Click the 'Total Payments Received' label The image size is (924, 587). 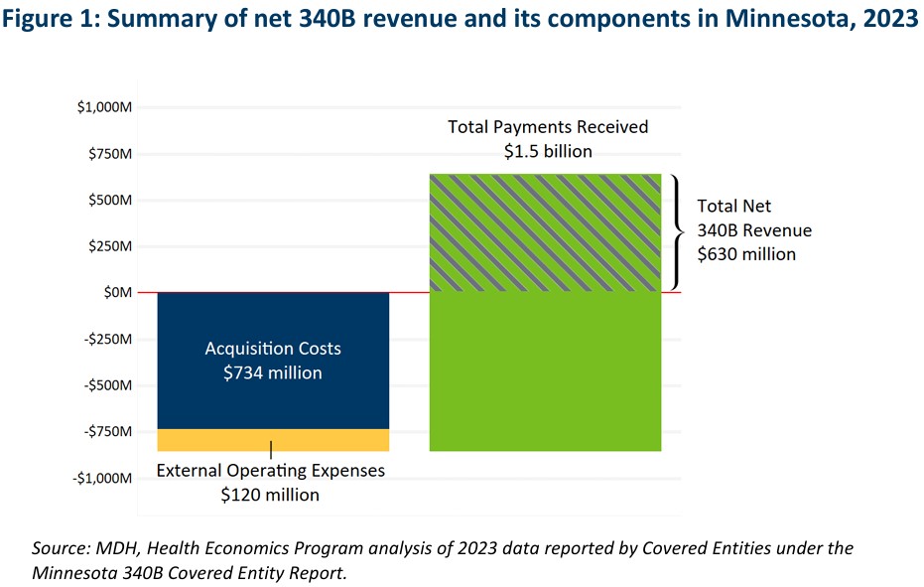tap(547, 127)
